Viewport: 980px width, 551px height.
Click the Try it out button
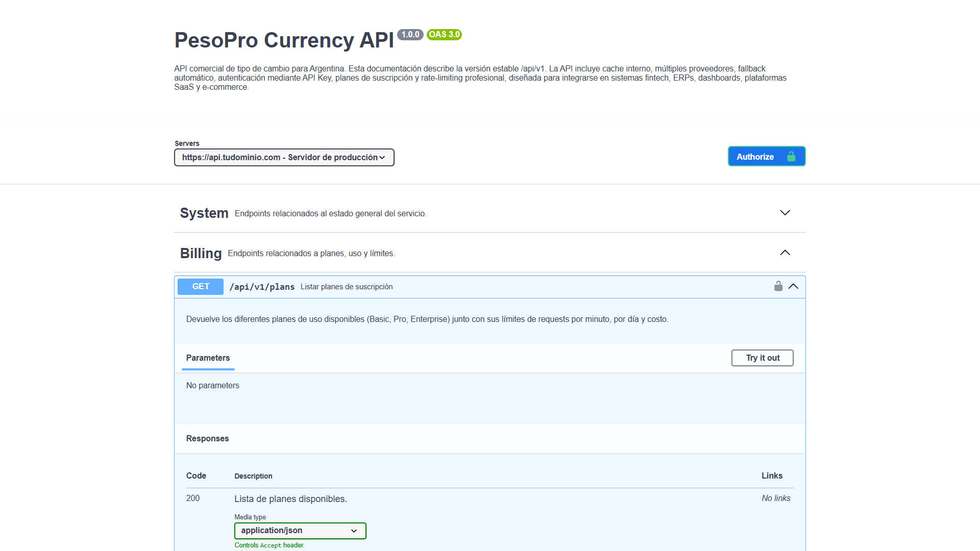coord(762,358)
